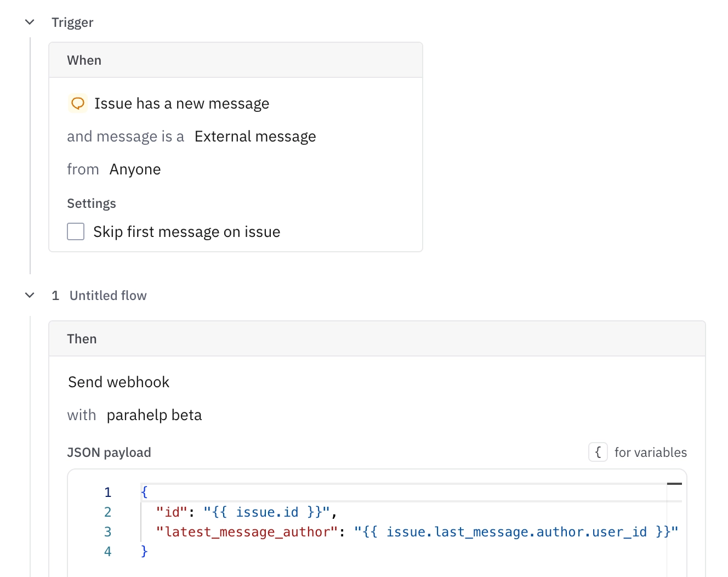The height and width of the screenshot is (577, 728).
Task: Open the Anyone sender dropdown
Action: (135, 169)
